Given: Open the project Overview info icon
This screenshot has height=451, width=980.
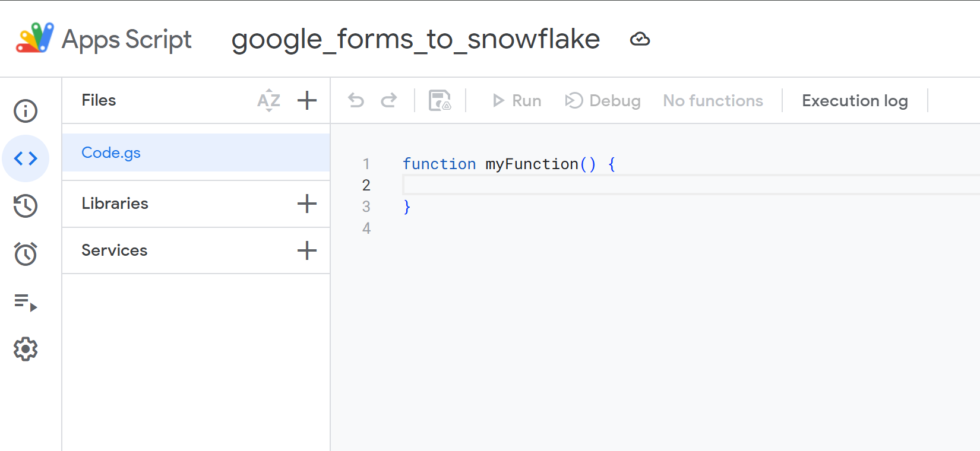Looking at the screenshot, I should (26, 111).
